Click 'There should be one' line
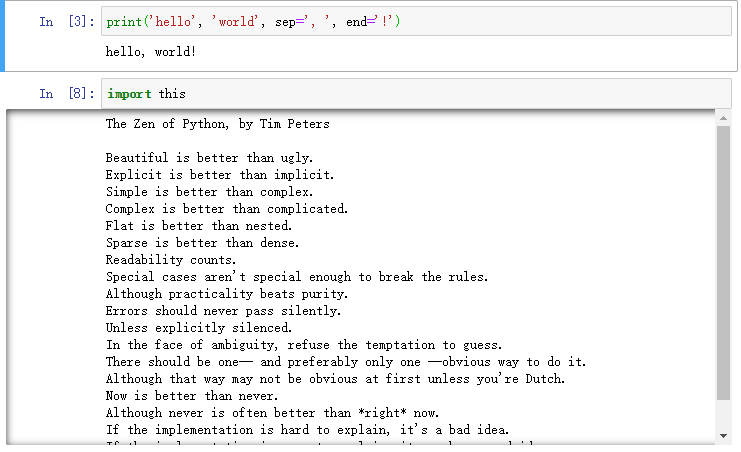Screen dimensions: 741x452 345,362
